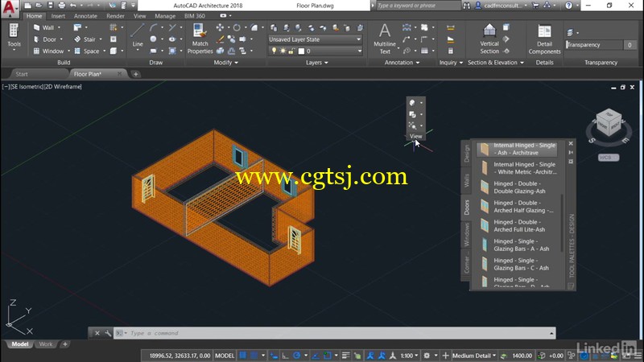Open the Doors tab in tool palette
The image size is (644, 362).
pos(466,208)
